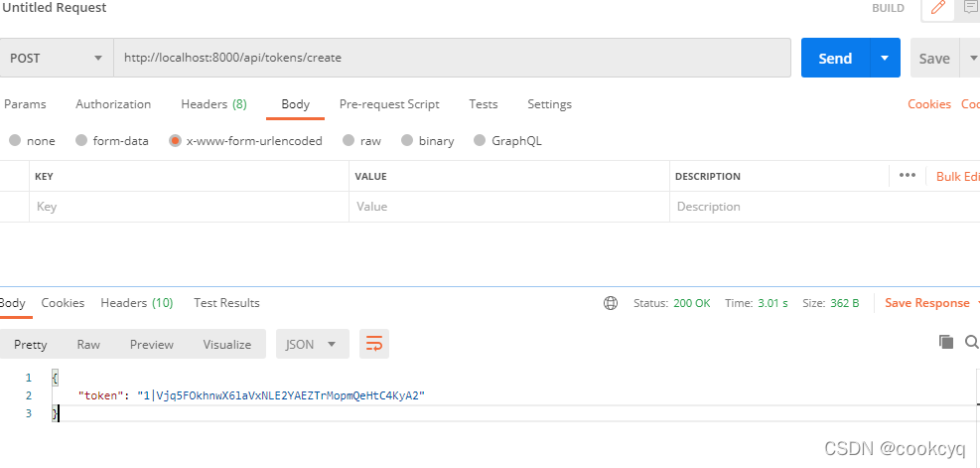Copy the response using the copy icon
980x468 pixels.
[x=946, y=342]
